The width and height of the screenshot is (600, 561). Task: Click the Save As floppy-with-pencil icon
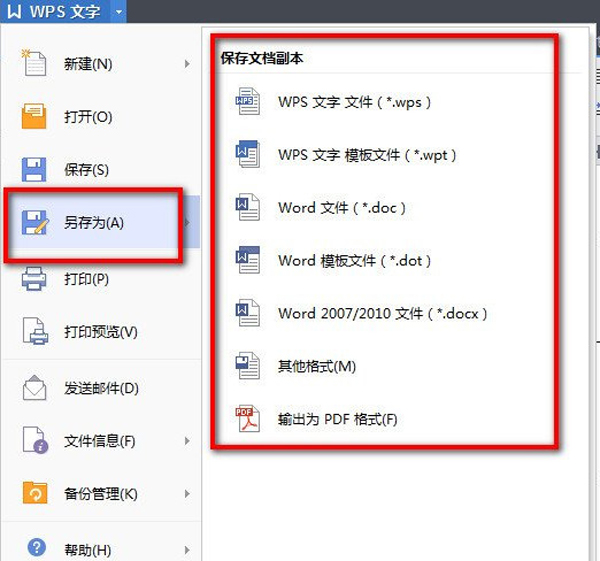[35, 222]
